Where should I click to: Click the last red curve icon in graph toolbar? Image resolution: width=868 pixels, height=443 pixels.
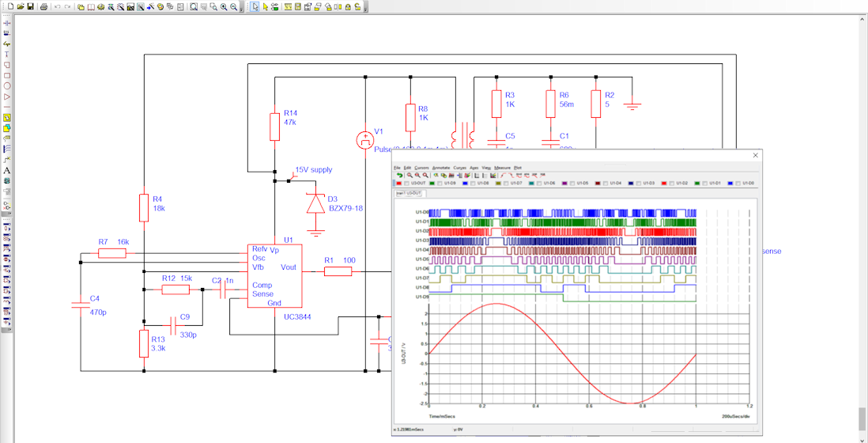click(543, 175)
